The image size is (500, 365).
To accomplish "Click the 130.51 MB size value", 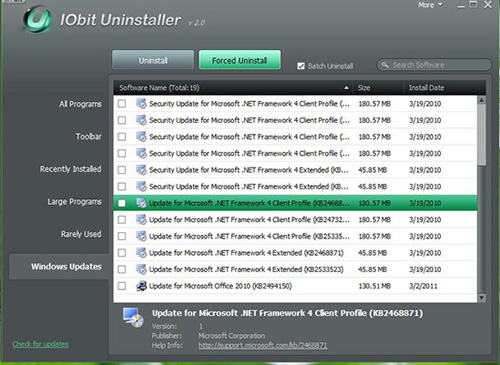I will (374, 286).
